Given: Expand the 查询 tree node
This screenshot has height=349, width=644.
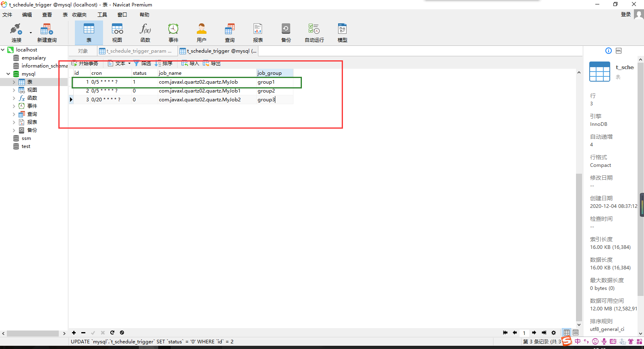Looking at the screenshot, I should [14, 114].
